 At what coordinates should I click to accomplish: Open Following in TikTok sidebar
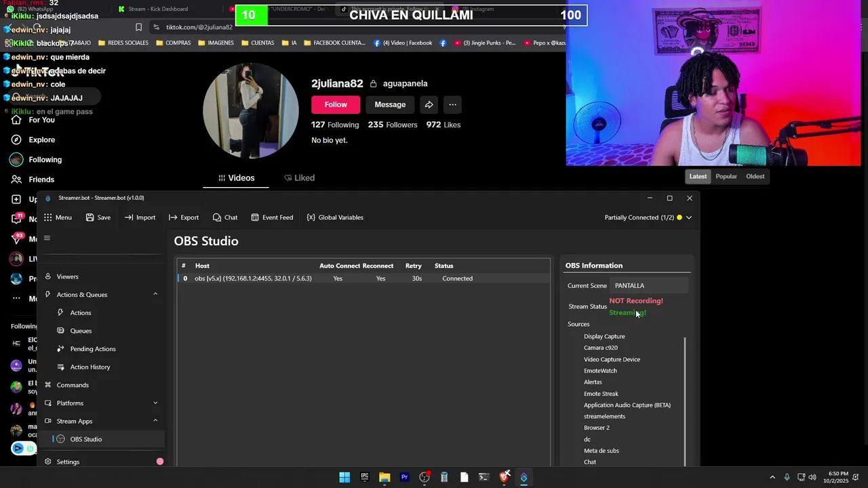pyautogui.click(x=36, y=160)
